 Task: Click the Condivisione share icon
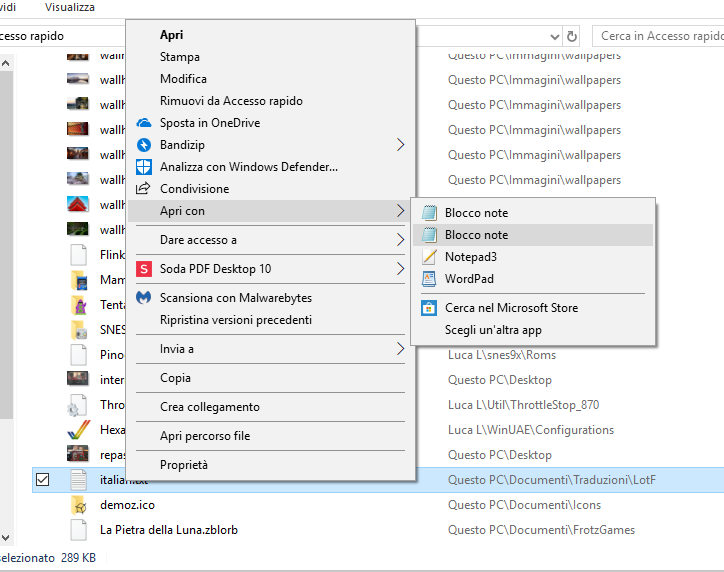pos(143,188)
